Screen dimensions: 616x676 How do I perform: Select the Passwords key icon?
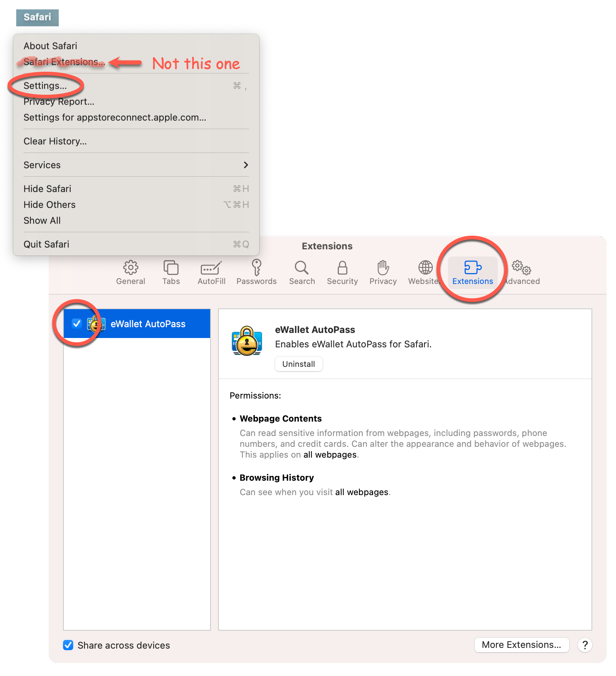point(256,268)
